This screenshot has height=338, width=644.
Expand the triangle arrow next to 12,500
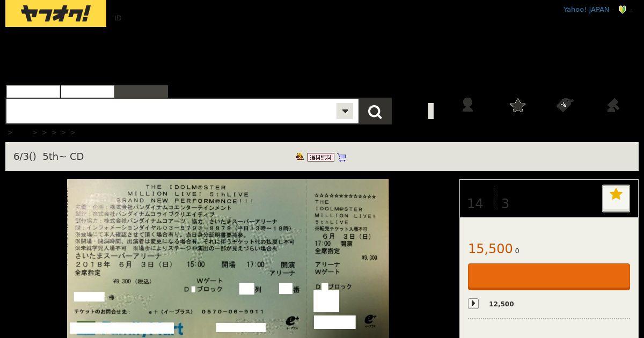point(473,304)
